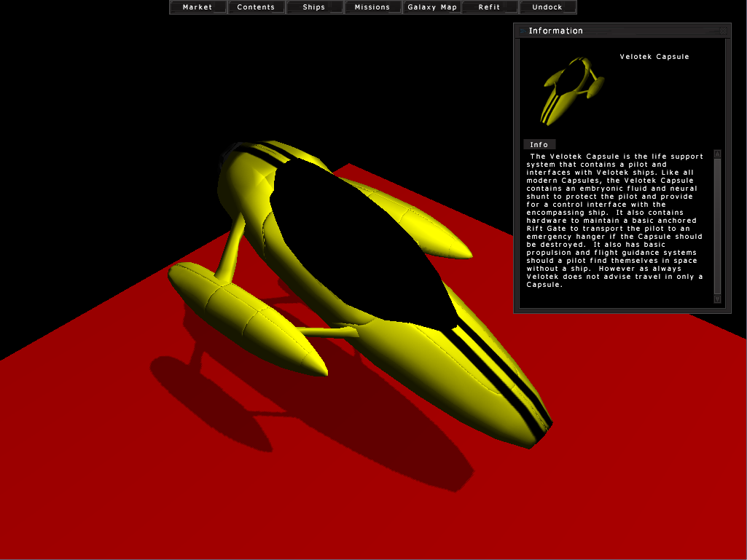The width and height of the screenshot is (747, 560).
Task: Open the Ships menu
Action: (314, 7)
